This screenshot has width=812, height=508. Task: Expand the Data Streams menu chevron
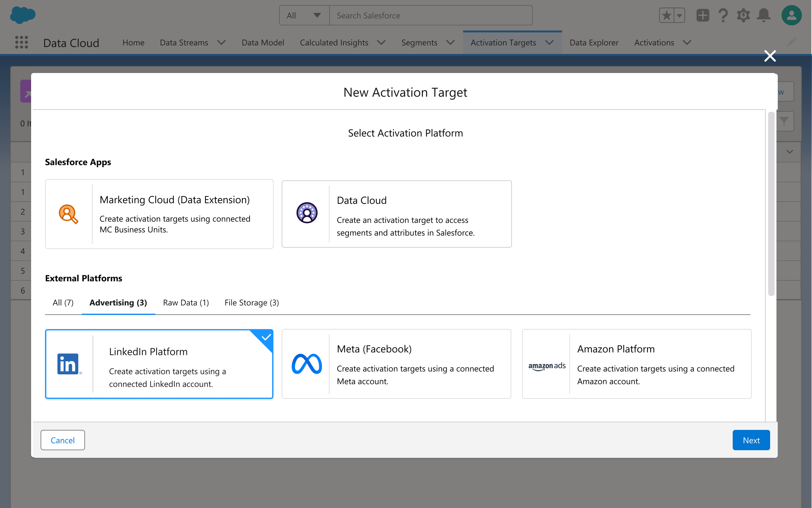pos(221,42)
